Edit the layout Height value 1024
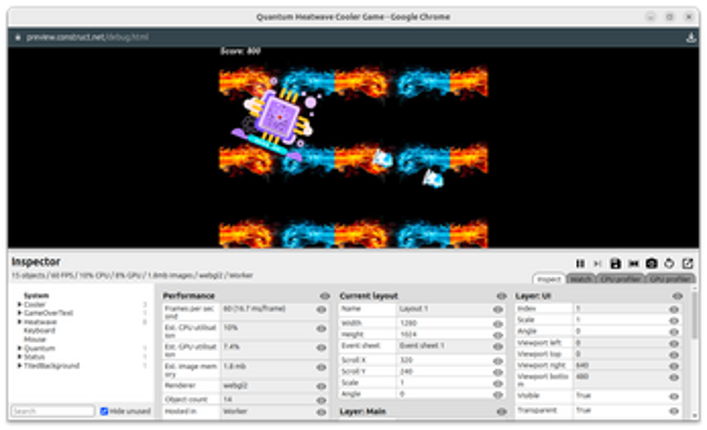This screenshot has width=707, height=430. [444, 335]
